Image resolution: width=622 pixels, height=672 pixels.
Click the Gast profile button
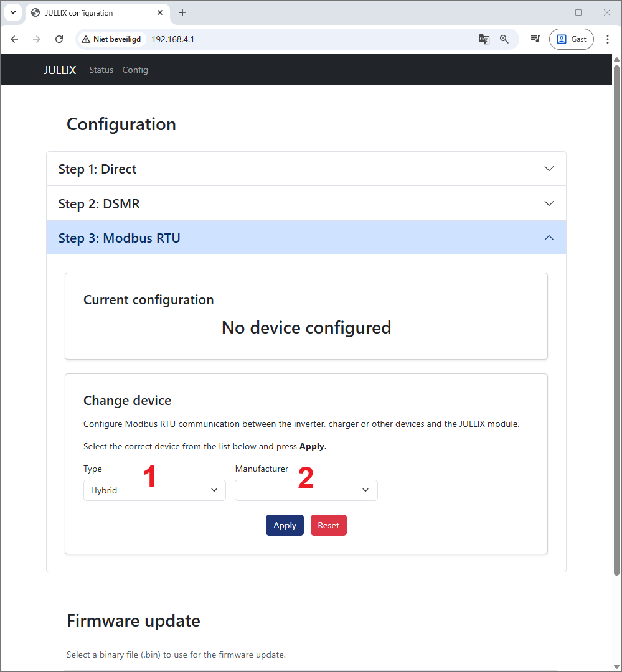click(x=571, y=39)
